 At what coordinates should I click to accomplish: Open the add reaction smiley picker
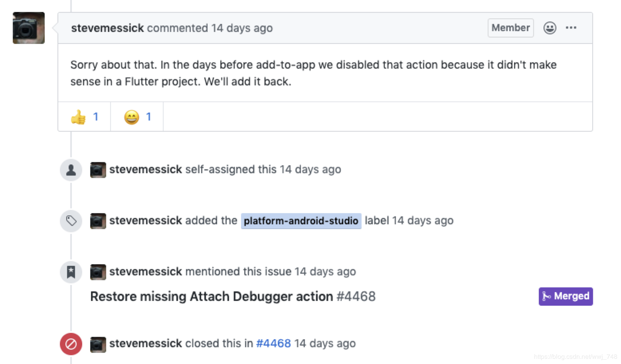tap(550, 28)
